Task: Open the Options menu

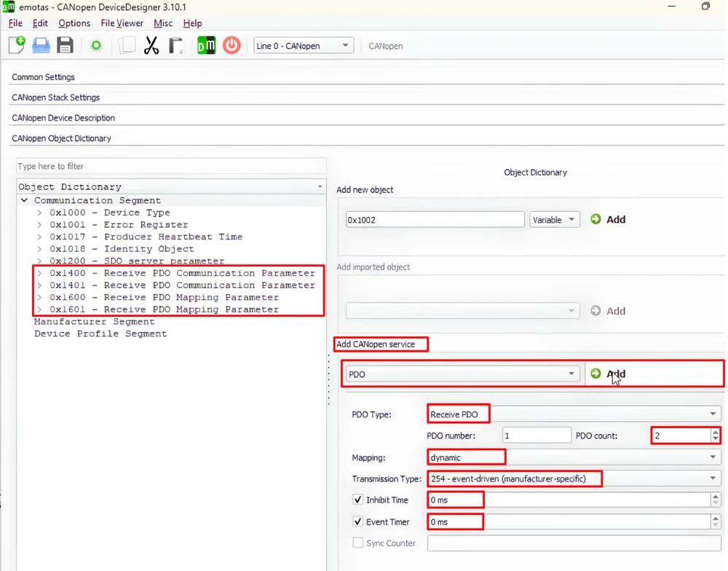Action: click(x=74, y=23)
